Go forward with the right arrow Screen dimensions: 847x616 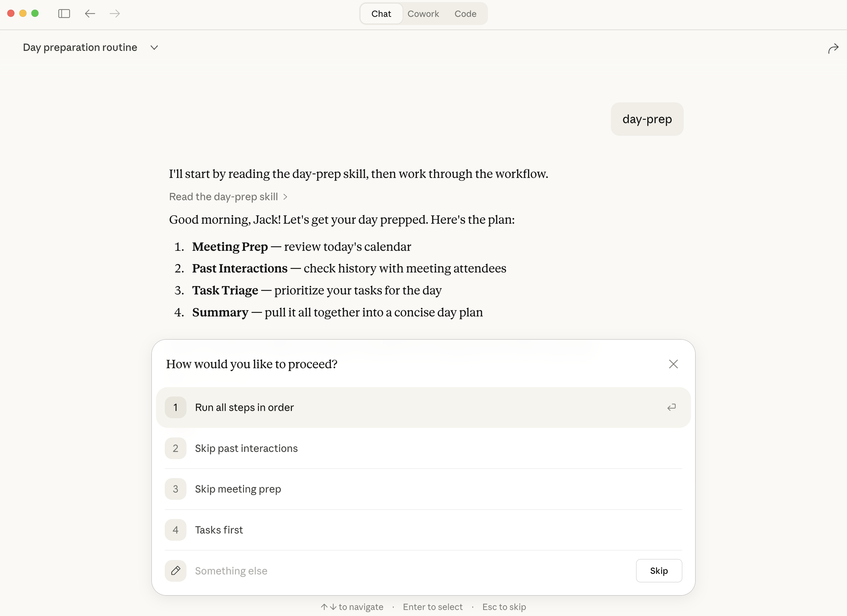click(x=115, y=14)
